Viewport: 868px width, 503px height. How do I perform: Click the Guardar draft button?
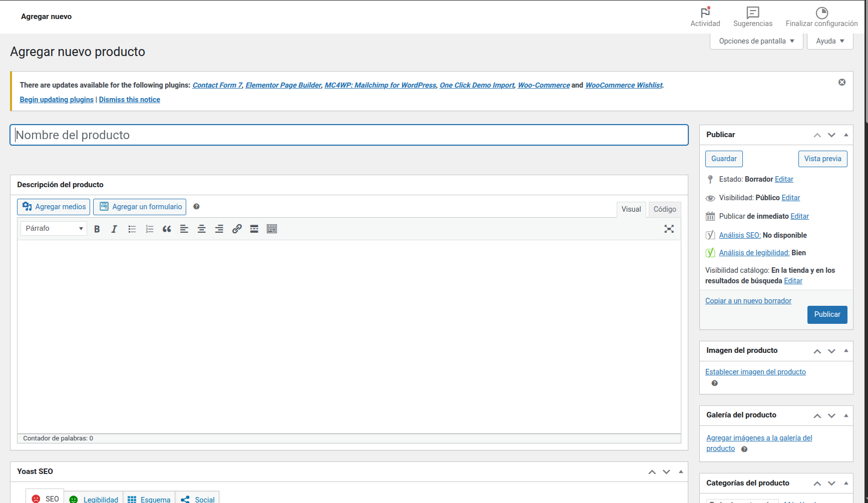pyautogui.click(x=724, y=159)
